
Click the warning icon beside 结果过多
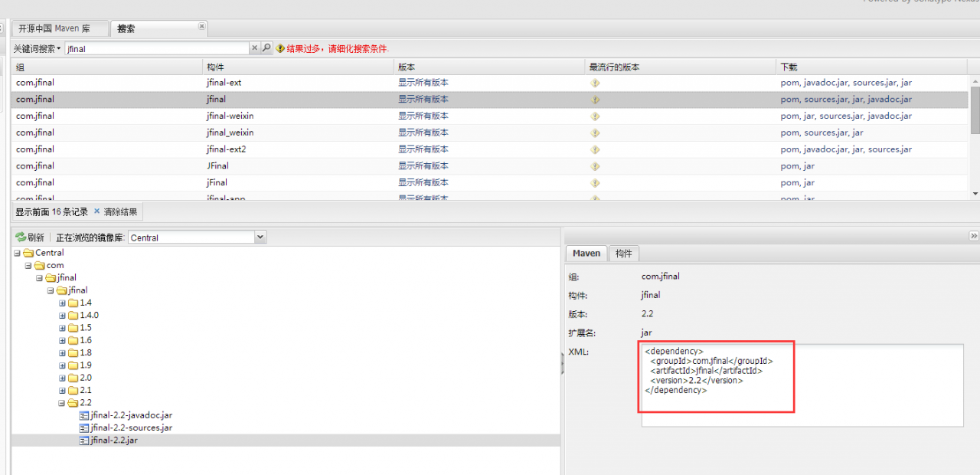[x=280, y=48]
